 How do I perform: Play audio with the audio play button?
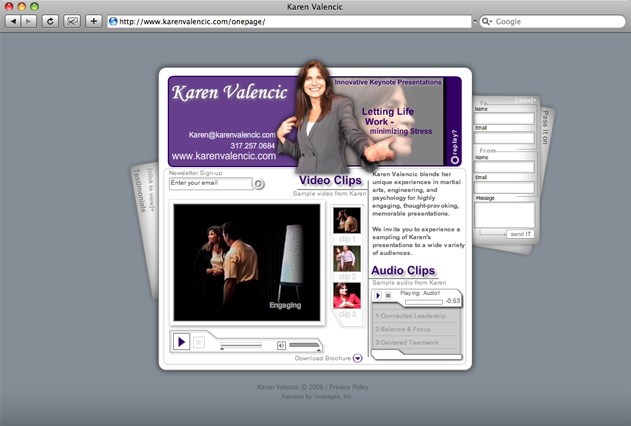click(377, 296)
